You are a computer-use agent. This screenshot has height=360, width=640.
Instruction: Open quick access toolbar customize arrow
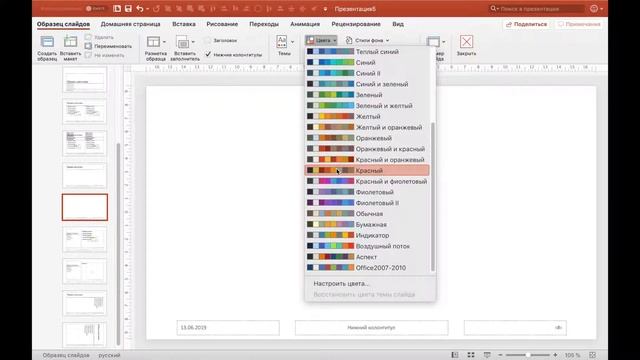click(x=325, y=9)
